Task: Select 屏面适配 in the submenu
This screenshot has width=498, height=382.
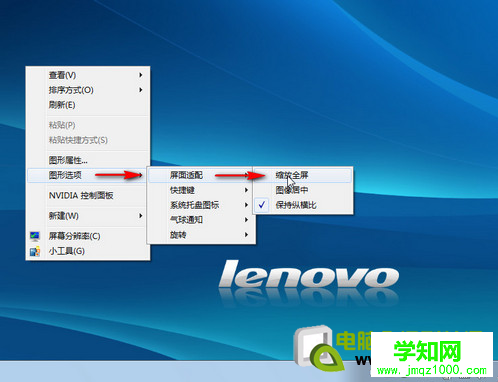Action: (x=201, y=175)
